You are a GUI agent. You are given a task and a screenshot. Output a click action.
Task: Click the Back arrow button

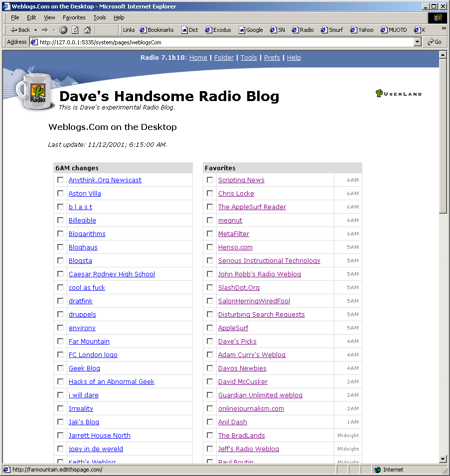(x=20, y=30)
